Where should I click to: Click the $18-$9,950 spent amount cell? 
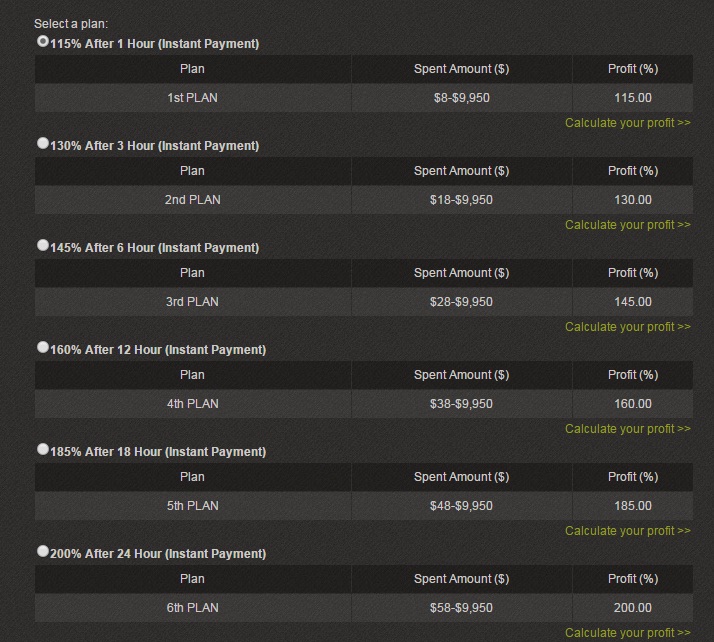point(461,200)
